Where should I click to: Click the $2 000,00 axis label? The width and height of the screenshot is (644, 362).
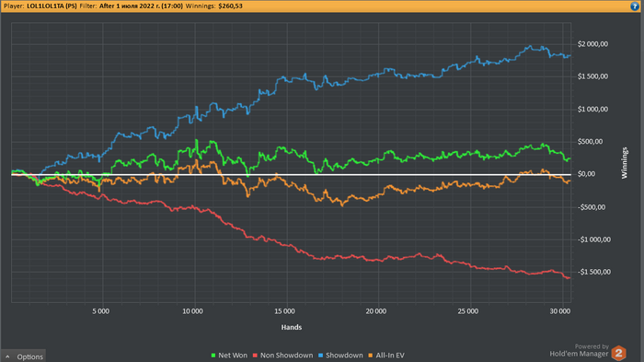pos(592,44)
